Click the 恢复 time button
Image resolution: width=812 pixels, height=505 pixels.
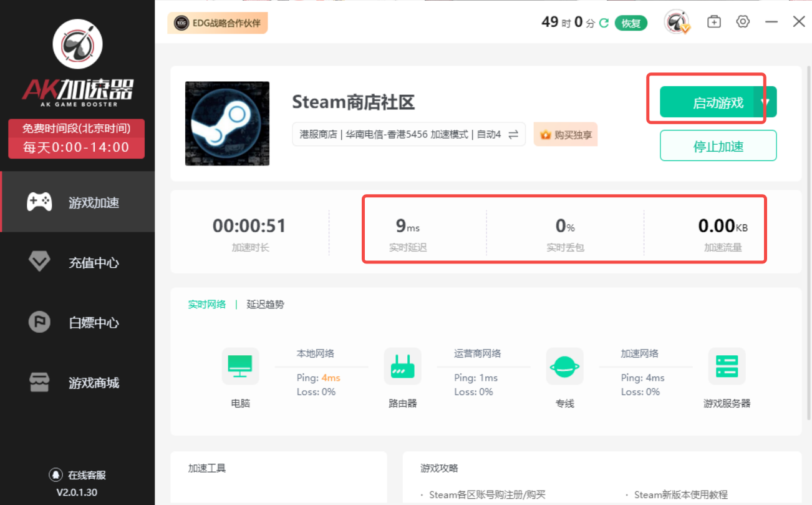click(631, 23)
